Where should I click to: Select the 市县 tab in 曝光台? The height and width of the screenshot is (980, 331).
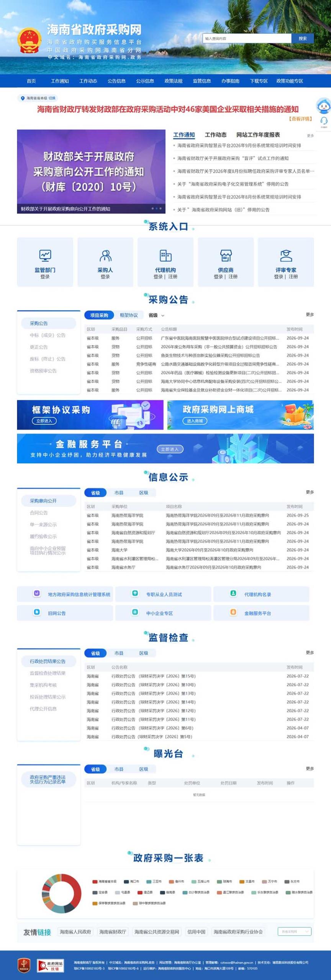(119, 769)
